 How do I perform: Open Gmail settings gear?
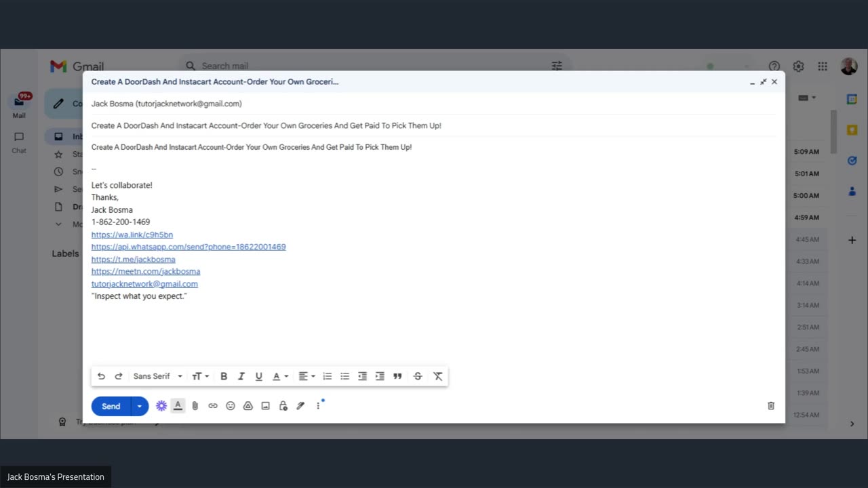coord(798,66)
